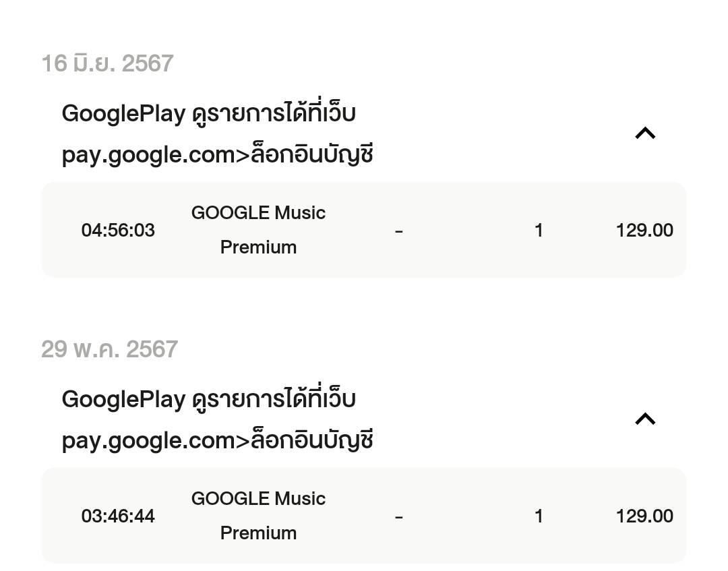The image size is (728, 571).
Task: Click quantity 1 in the 03:46:44 row
Action: (x=539, y=516)
